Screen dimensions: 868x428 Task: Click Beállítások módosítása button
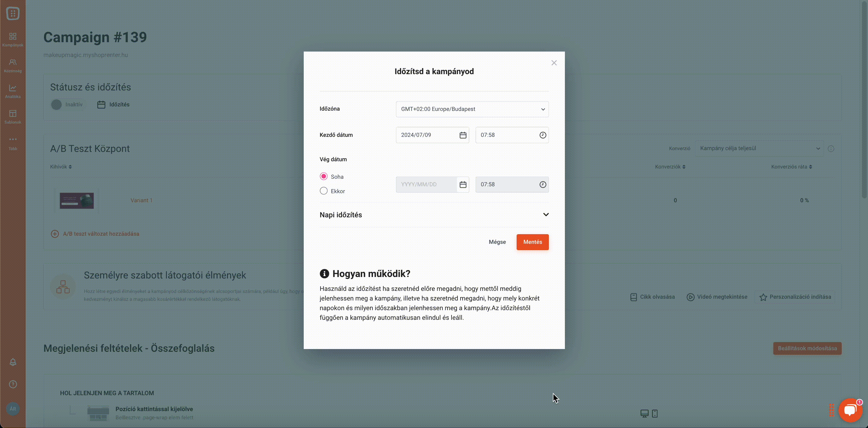pos(807,348)
